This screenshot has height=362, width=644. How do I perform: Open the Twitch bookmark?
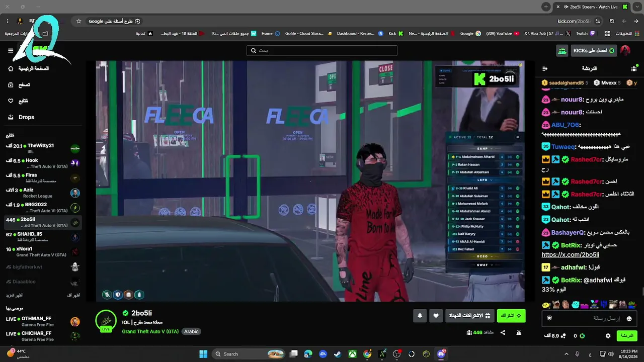coord(585,34)
